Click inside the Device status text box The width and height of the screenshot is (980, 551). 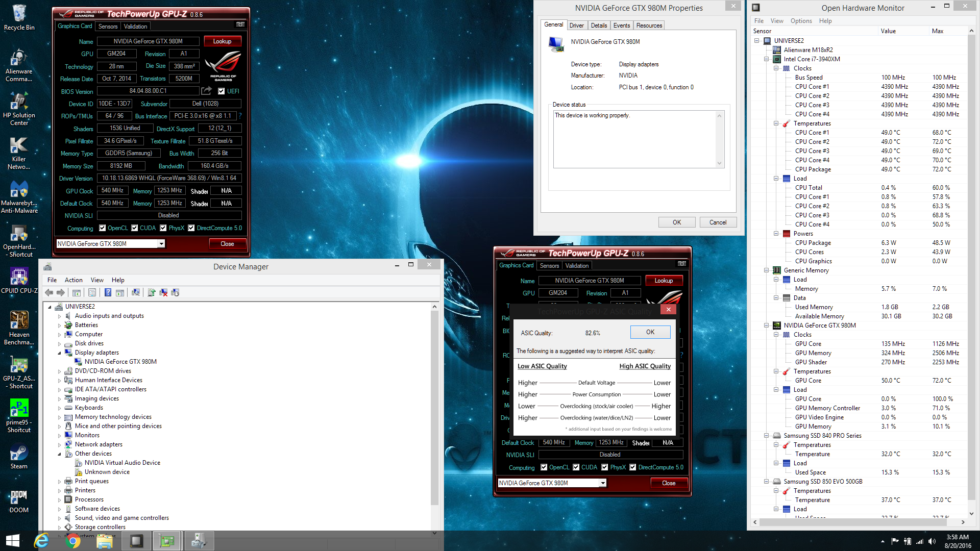click(639, 139)
